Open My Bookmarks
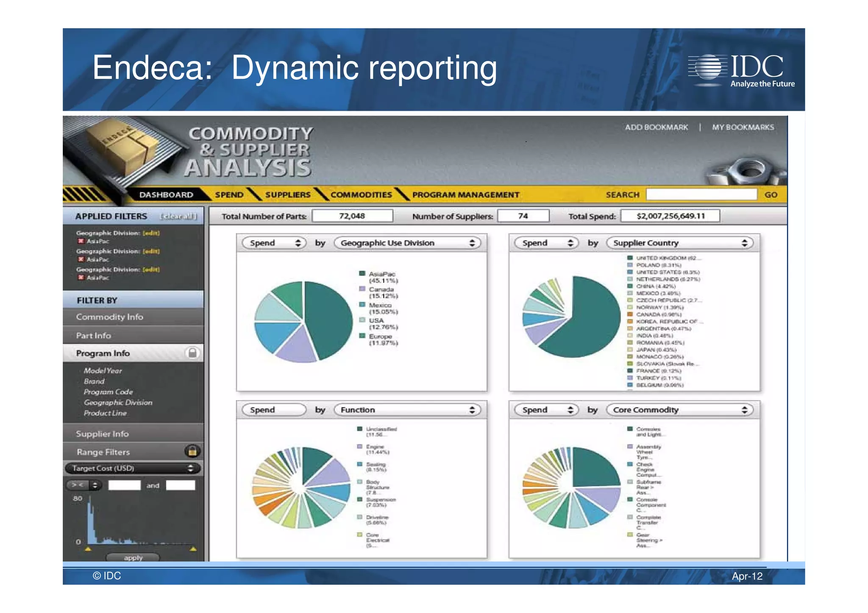The image size is (868, 613). pyautogui.click(x=743, y=127)
